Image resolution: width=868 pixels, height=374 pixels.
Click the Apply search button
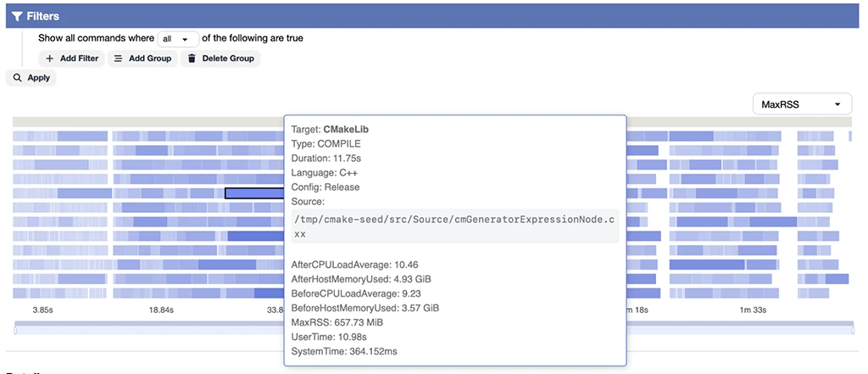click(x=31, y=78)
